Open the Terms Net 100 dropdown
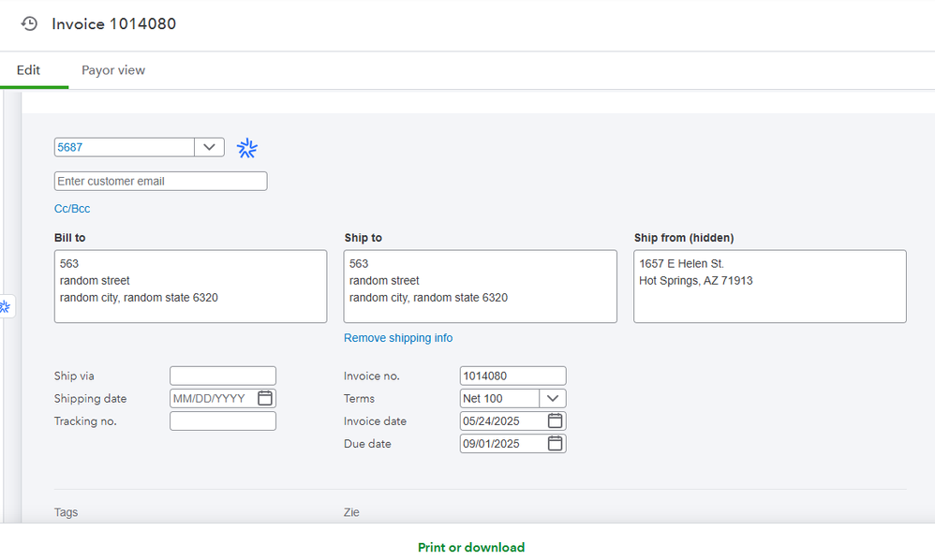 pos(553,398)
